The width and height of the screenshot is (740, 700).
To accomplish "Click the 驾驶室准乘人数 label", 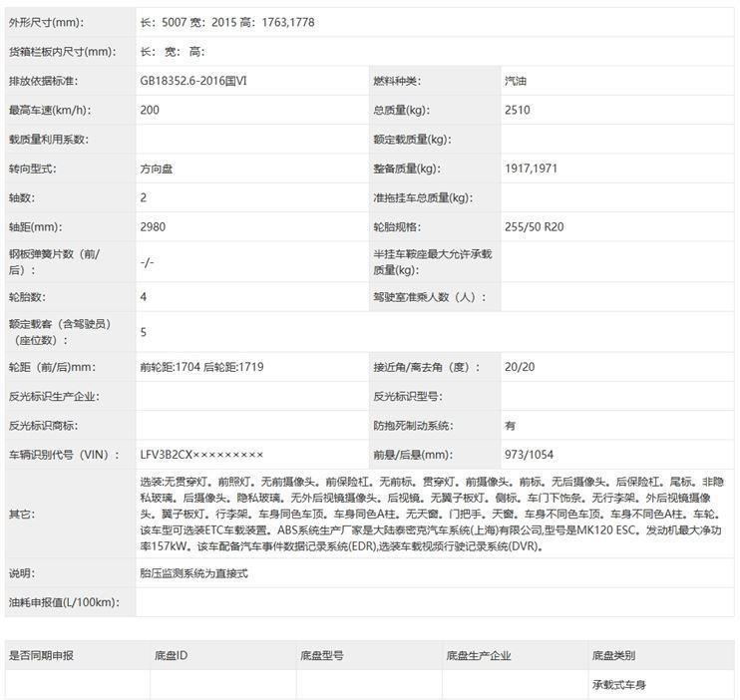I will (x=430, y=297).
